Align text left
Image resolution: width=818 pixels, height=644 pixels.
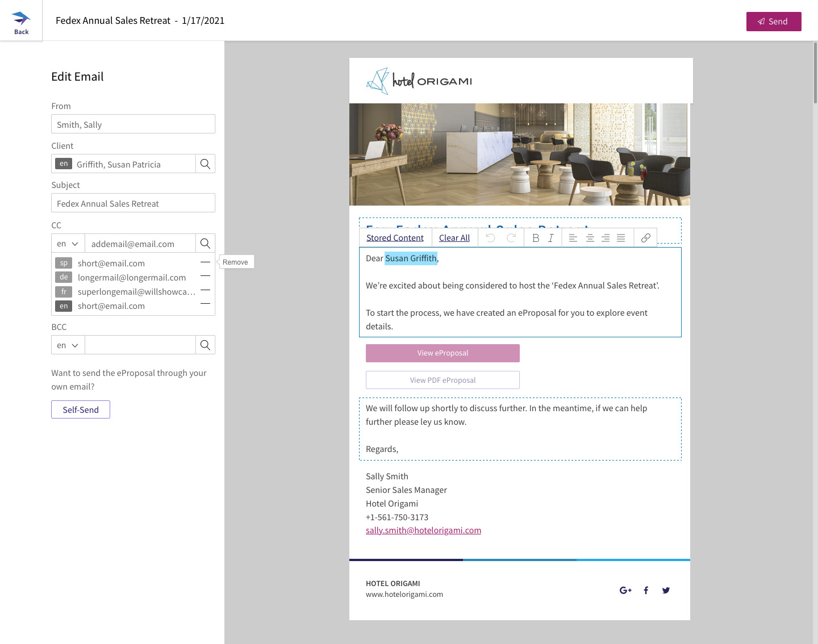(x=573, y=238)
